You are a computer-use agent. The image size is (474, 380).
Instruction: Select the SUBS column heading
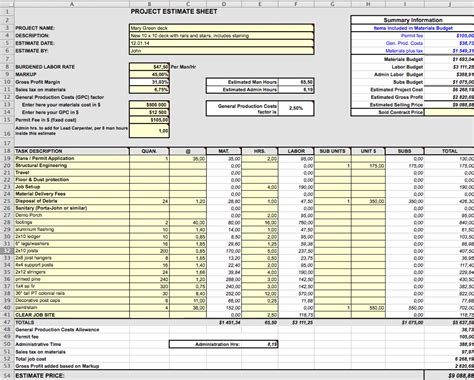pyautogui.click(x=405, y=151)
